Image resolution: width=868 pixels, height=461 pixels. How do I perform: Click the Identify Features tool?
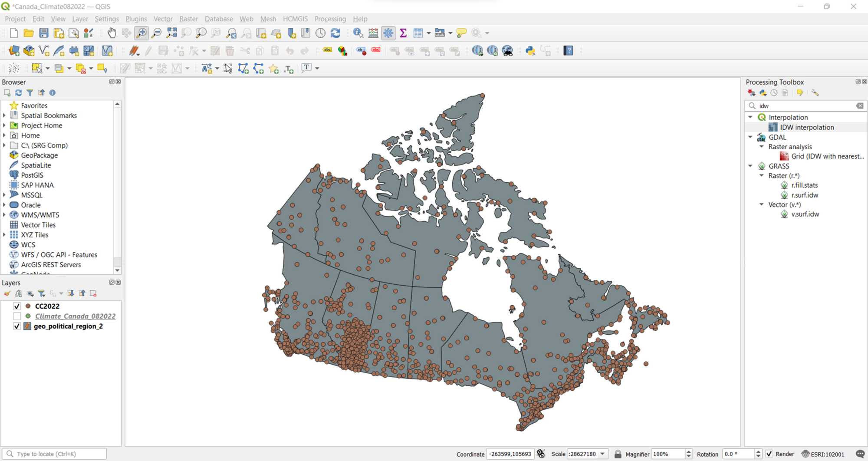click(x=358, y=33)
